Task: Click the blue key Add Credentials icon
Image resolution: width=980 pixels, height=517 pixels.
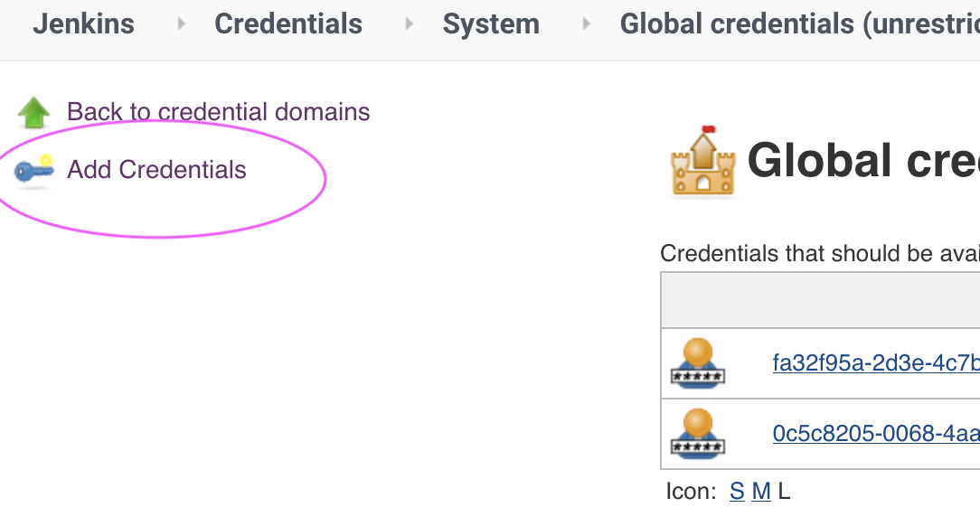Action: (x=34, y=169)
